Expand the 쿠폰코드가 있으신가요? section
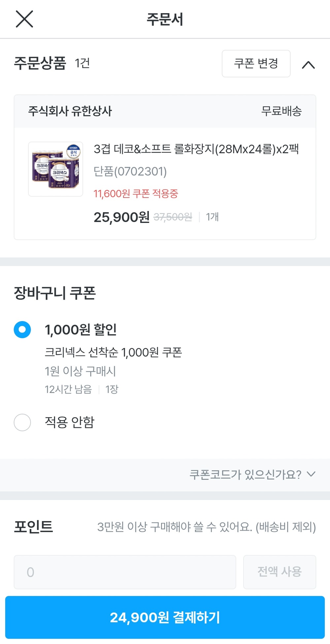 coord(252,475)
